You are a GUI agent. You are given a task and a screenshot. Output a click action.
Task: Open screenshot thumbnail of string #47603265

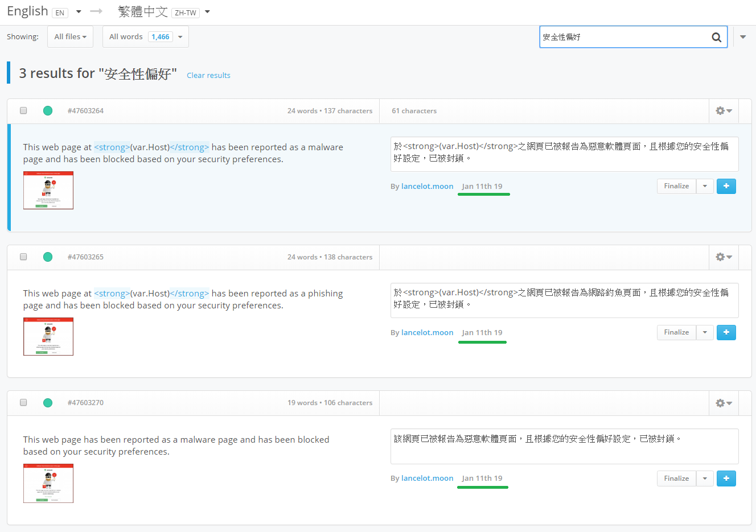[48, 337]
